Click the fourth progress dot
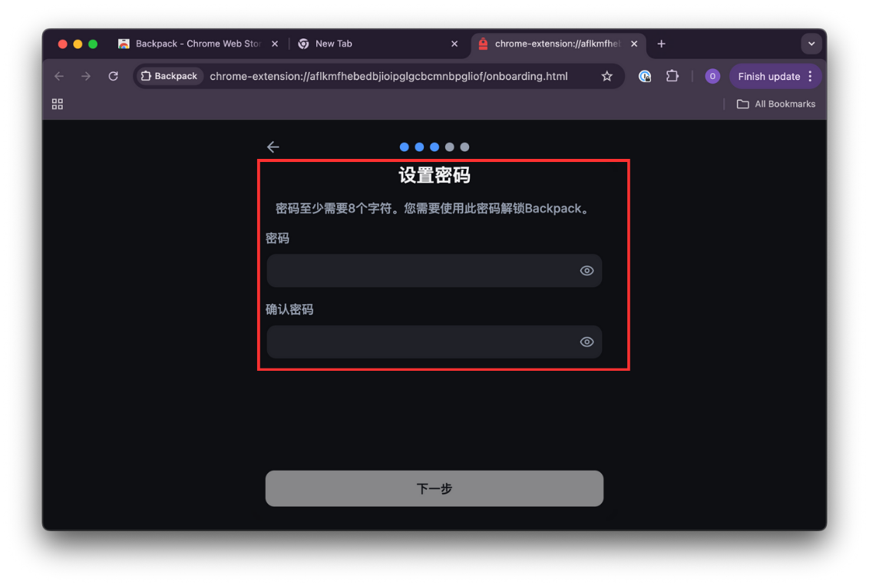Image resolution: width=869 pixels, height=588 pixels. [x=449, y=147]
